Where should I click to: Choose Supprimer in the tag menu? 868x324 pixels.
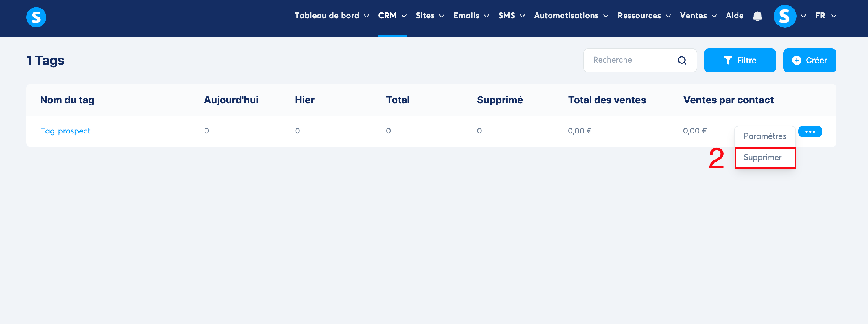tap(762, 158)
